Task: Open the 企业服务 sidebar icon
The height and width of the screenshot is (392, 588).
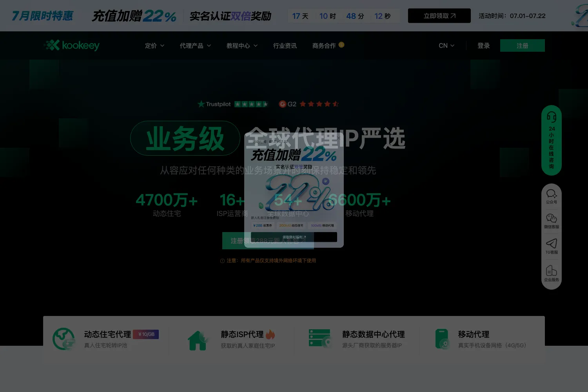Action: point(552,273)
